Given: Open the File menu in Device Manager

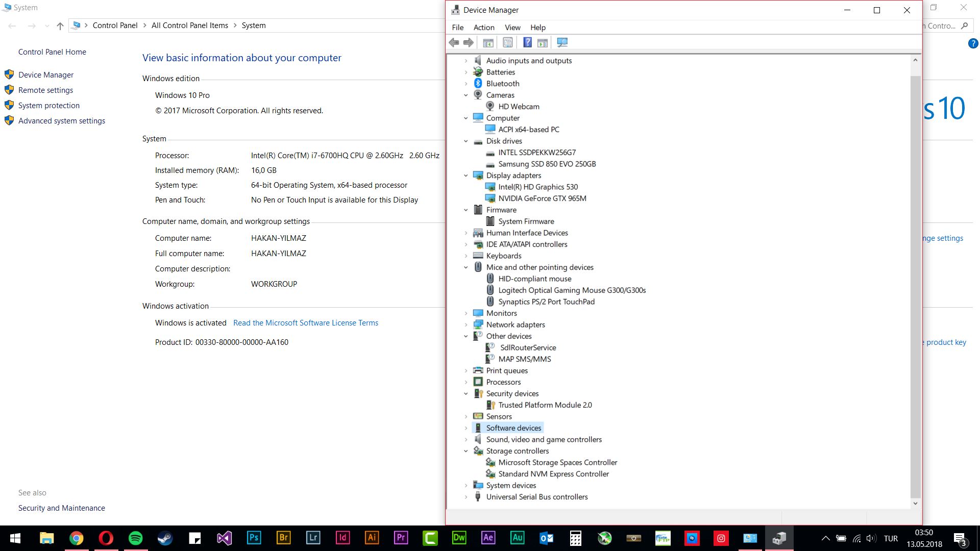Looking at the screenshot, I should pos(457,28).
